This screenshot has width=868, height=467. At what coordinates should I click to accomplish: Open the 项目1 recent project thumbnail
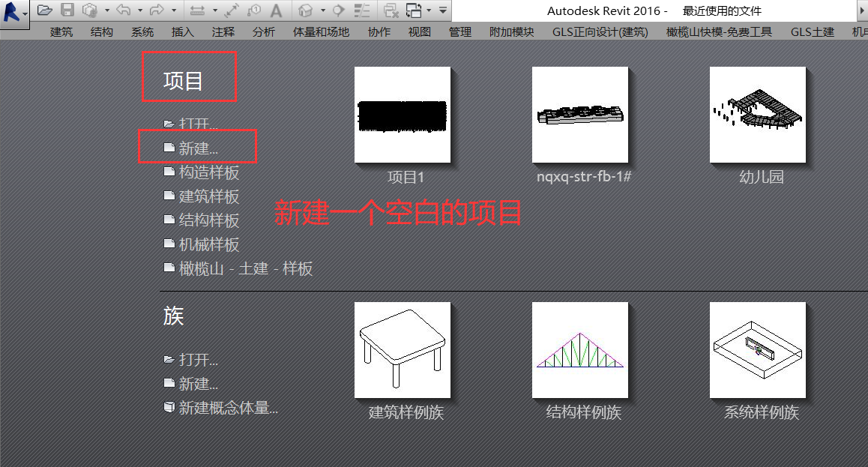(x=403, y=115)
